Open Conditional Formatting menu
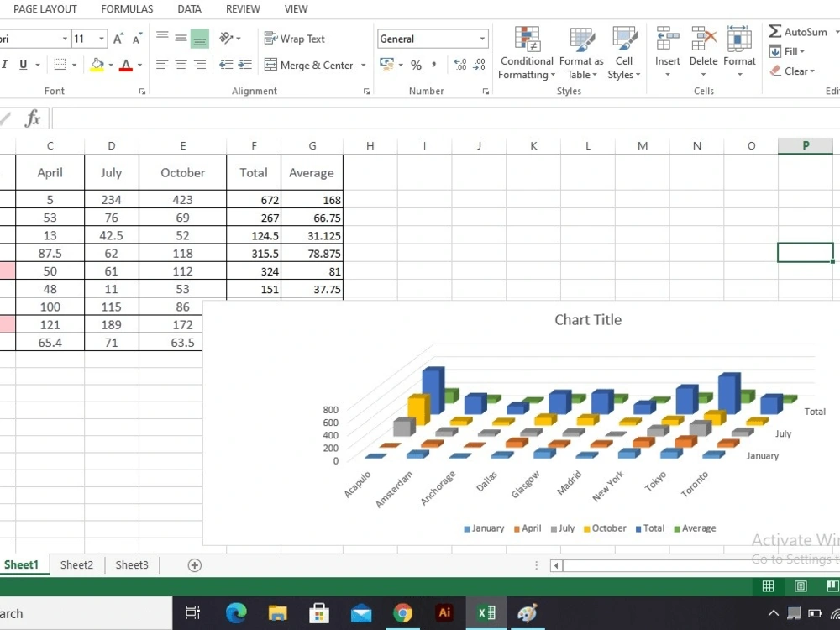 click(527, 53)
